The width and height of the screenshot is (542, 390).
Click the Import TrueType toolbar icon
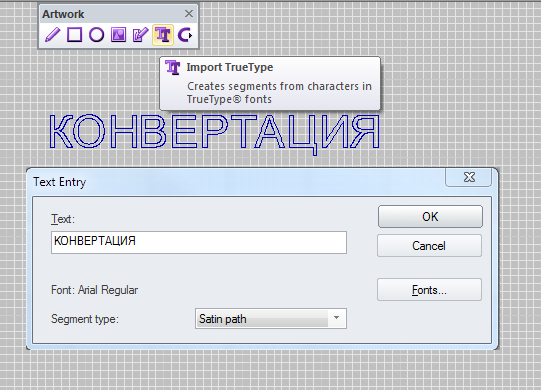tap(163, 35)
